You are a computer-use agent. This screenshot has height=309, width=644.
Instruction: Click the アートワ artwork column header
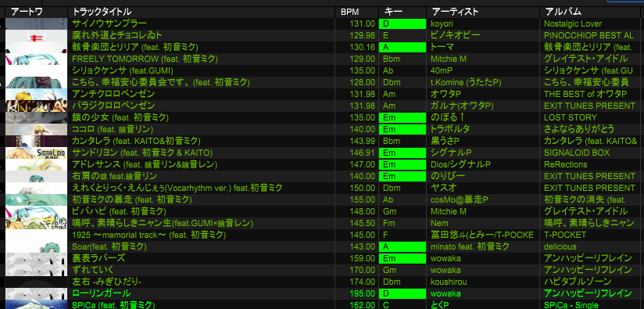point(27,12)
